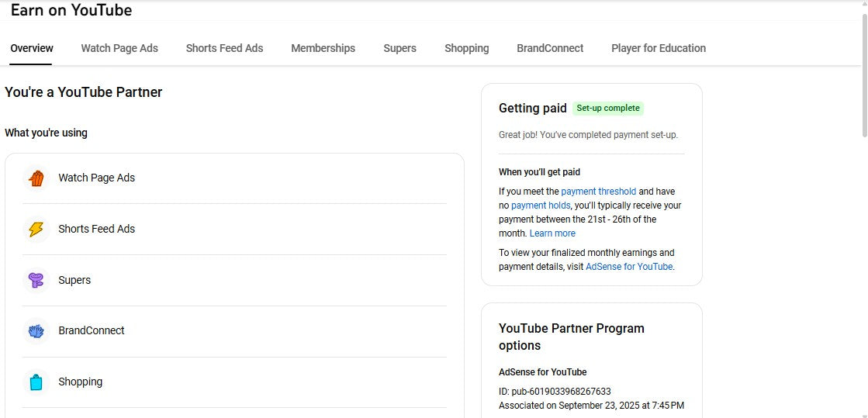Click the Shopping bag icon

36,382
